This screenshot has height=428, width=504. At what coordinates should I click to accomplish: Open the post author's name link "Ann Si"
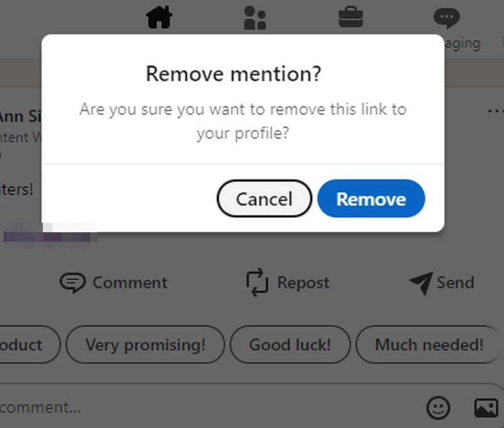point(19,117)
